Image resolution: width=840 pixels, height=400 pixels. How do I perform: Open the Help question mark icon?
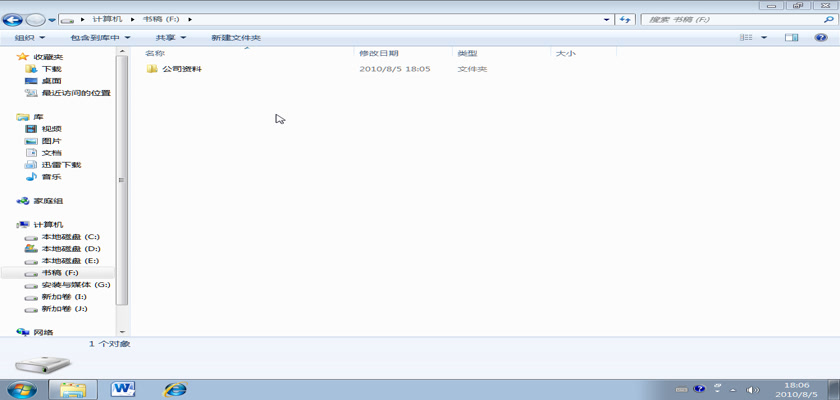[x=819, y=38]
